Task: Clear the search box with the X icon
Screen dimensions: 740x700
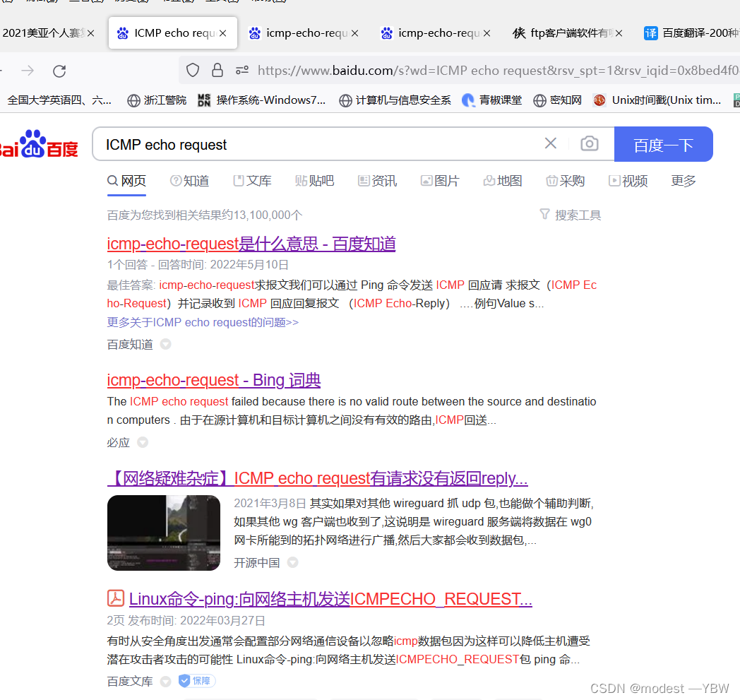Action: click(x=550, y=143)
